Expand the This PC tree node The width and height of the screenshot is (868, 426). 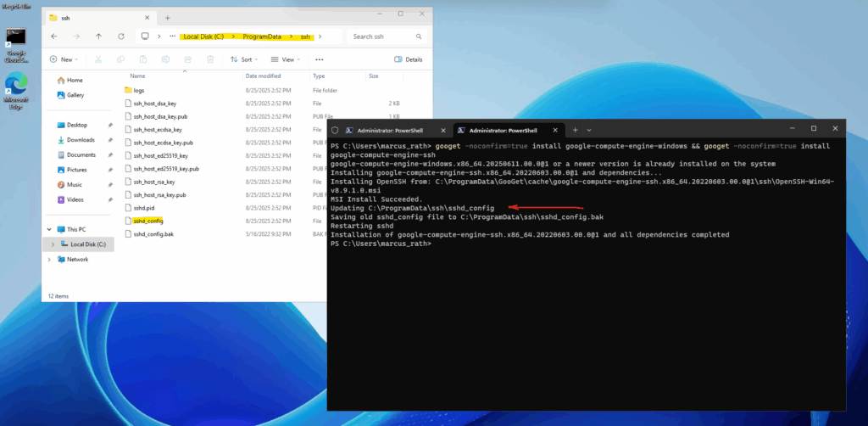click(x=49, y=229)
